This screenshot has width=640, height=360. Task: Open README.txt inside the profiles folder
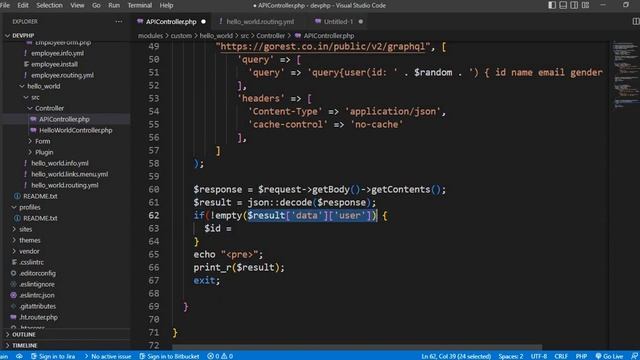coord(40,218)
